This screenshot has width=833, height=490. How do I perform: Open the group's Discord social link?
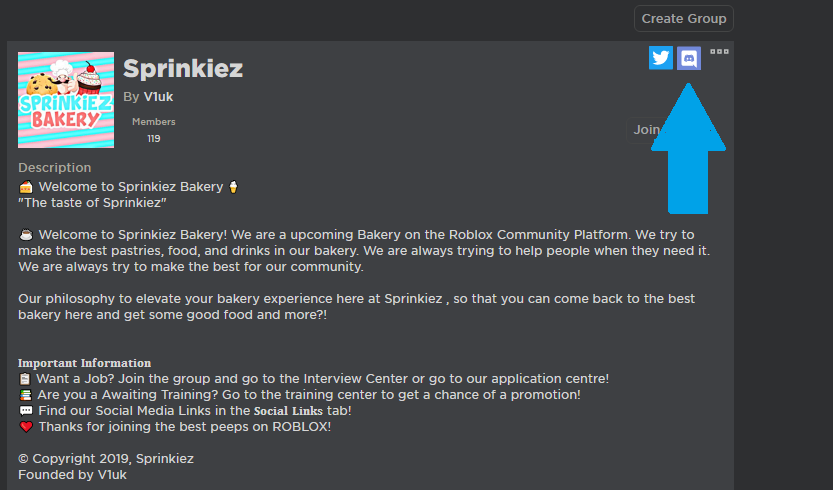(689, 58)
